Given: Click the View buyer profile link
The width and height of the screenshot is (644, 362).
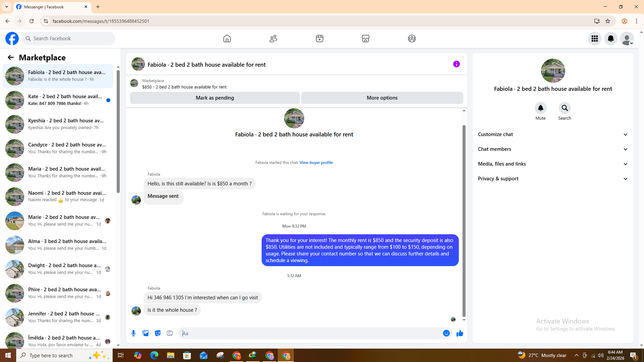Looking at the screenshot, I should (316, 163).
